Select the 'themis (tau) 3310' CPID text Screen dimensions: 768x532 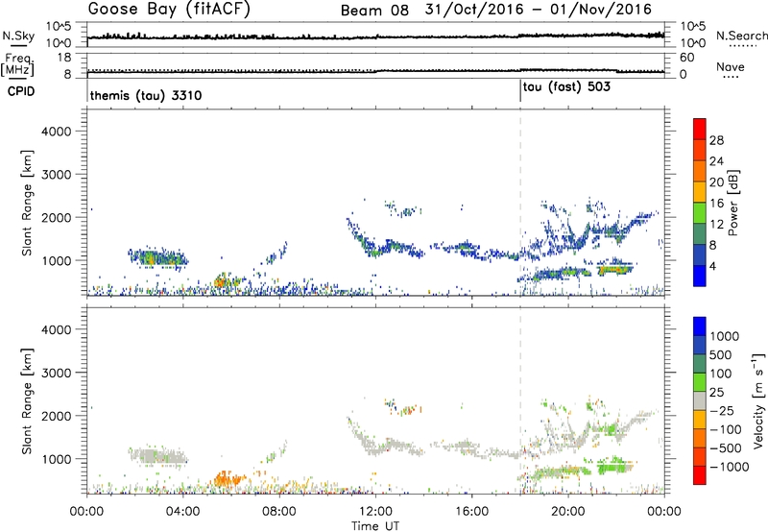coord(146,95)
